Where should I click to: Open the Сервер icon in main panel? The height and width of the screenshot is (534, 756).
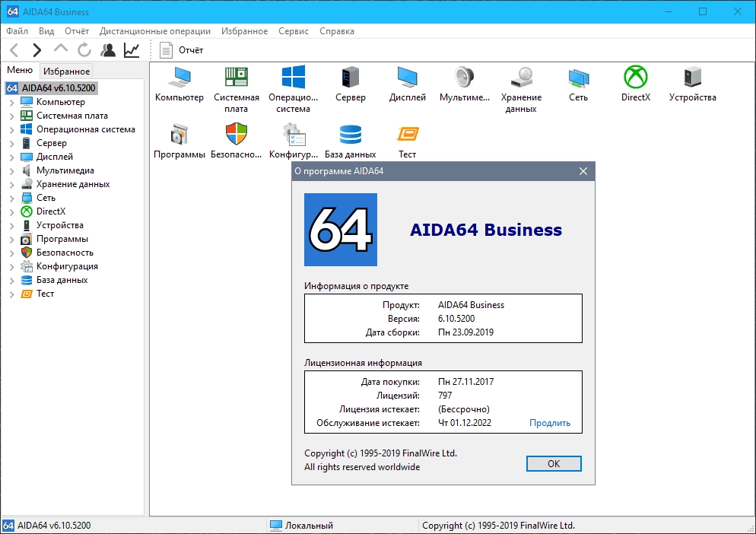(x=351, y=77)
